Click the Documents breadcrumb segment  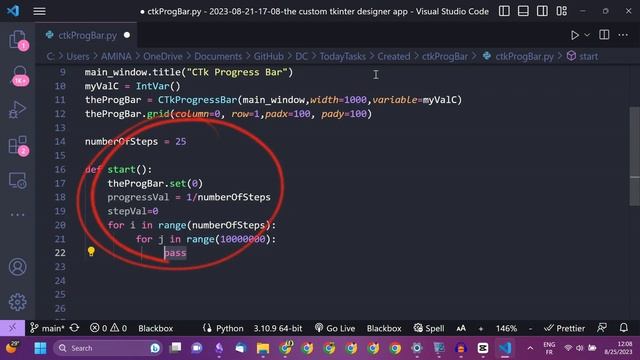(x=218, y=56)
